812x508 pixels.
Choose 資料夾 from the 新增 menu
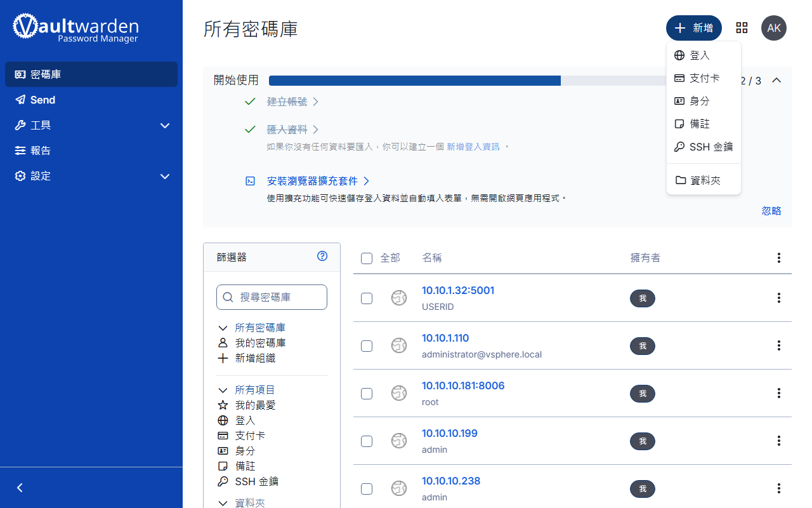[704, 180]
